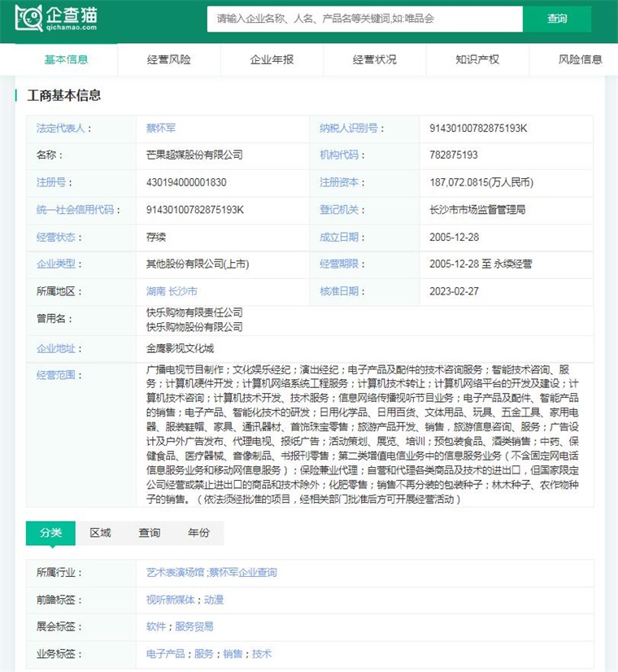Select former name 快乐购物股份有限公司

[x=194, y=326]
